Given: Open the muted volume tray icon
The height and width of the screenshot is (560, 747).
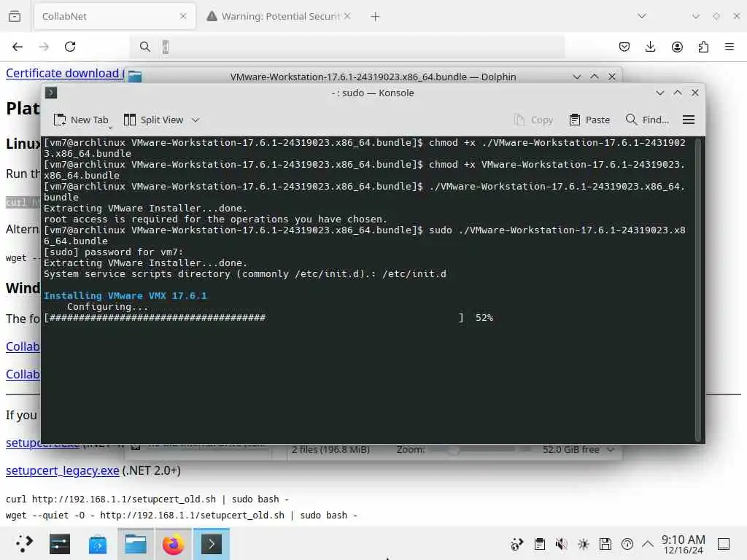Looking at the screenshot, I should [x=561, y=544].
